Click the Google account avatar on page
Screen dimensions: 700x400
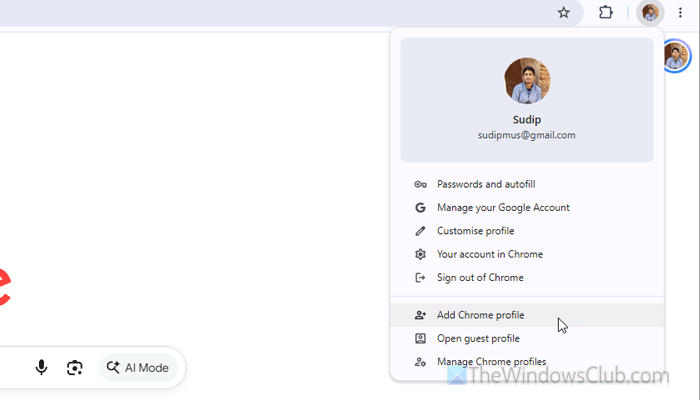pyautogui.click(x=675, y=56)
